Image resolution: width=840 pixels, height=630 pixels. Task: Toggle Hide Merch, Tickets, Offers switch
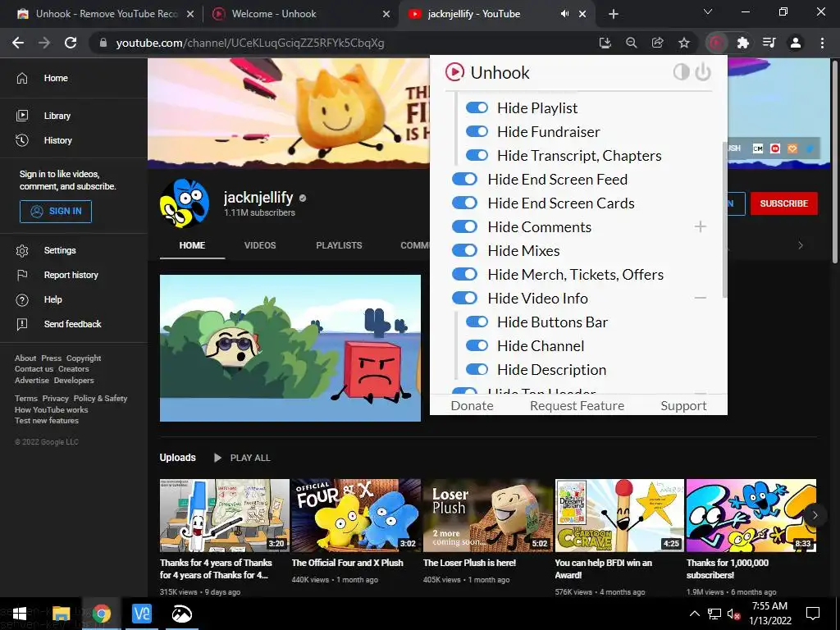point(464,274)
